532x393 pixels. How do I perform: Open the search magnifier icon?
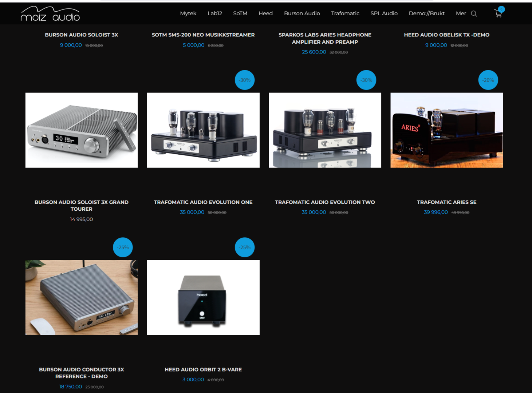[x=474, y=13]
